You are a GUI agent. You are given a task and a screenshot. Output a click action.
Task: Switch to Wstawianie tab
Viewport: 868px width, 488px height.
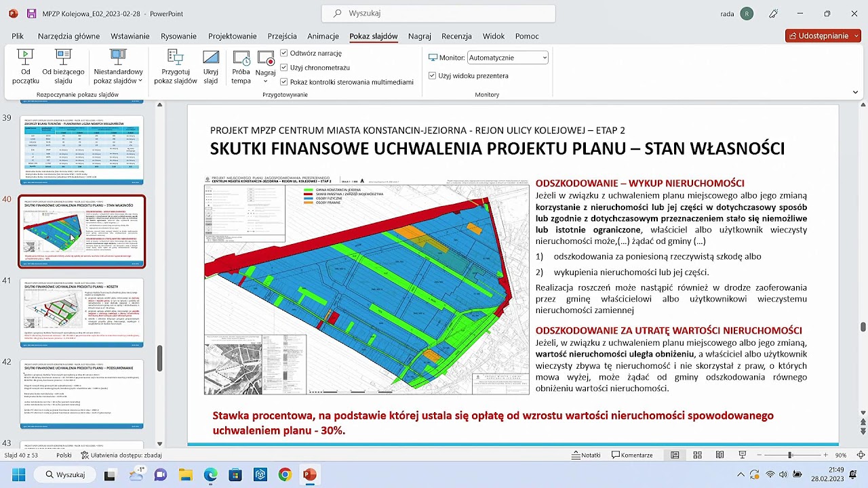point(130,36)
